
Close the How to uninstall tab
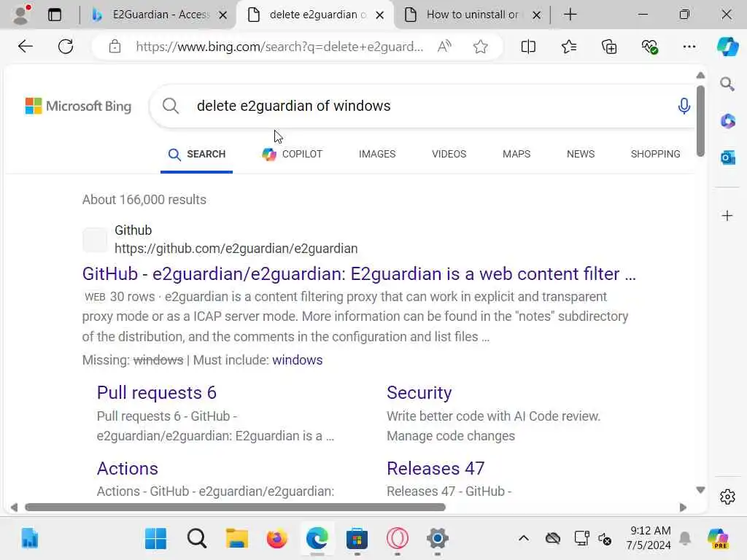tap(536, 15)
